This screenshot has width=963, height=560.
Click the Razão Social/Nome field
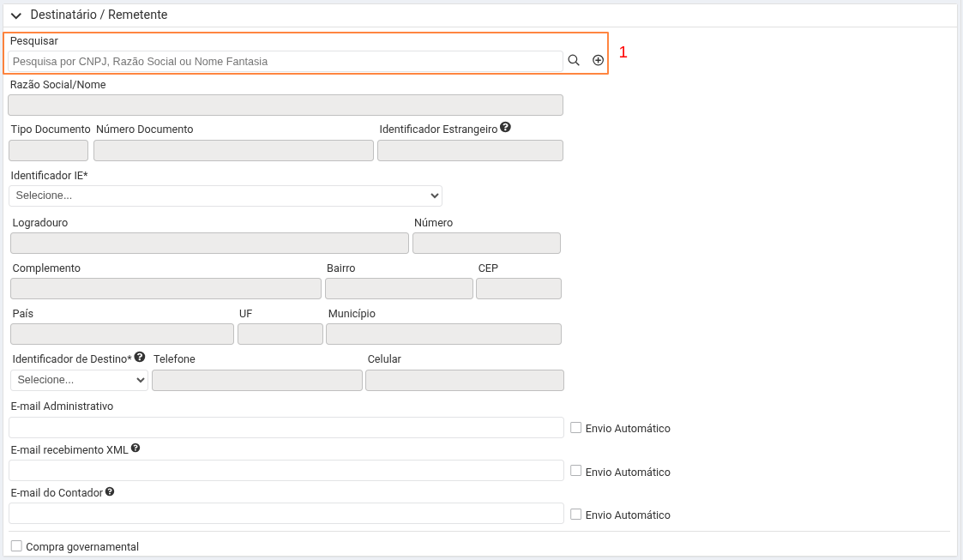point(285,105)
